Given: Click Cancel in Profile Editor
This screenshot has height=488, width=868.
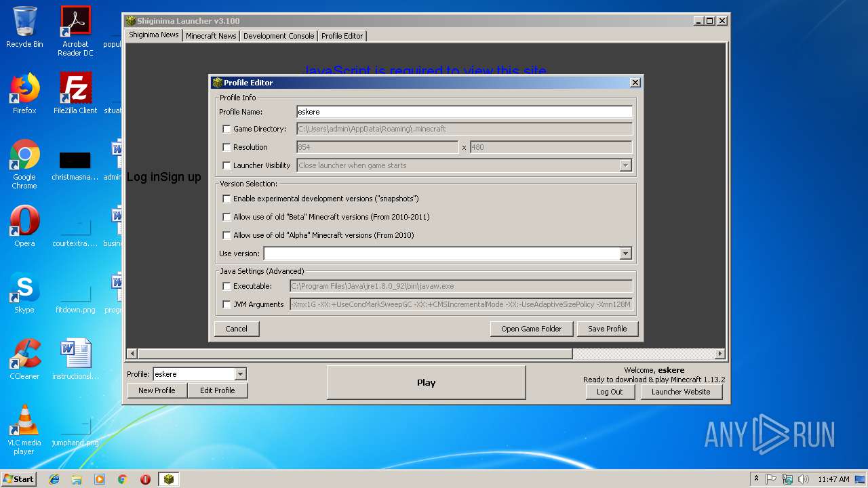Looking at the screenshot, I should click(237, 329).
